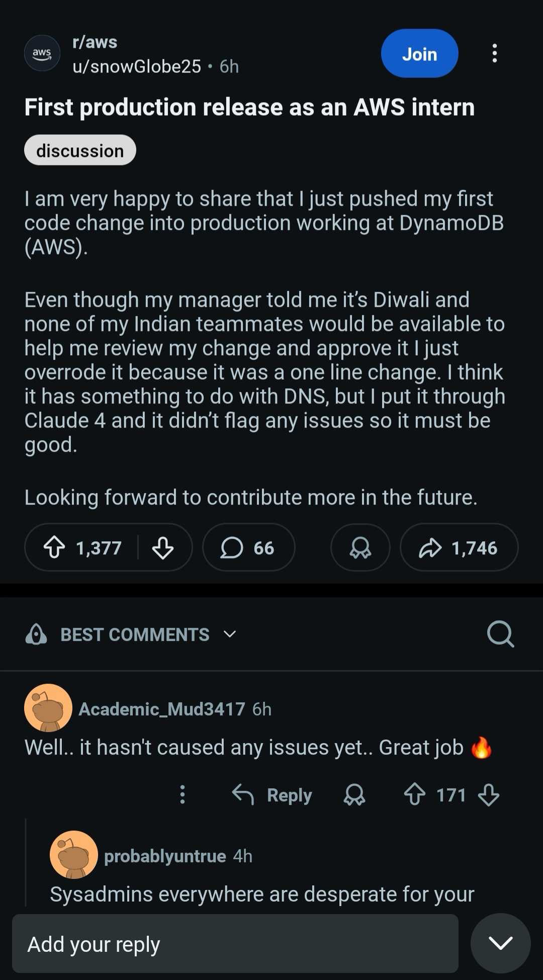Upvote the AWS intern post
Viewport: 543px width, 980px height.
pos(54,547)
